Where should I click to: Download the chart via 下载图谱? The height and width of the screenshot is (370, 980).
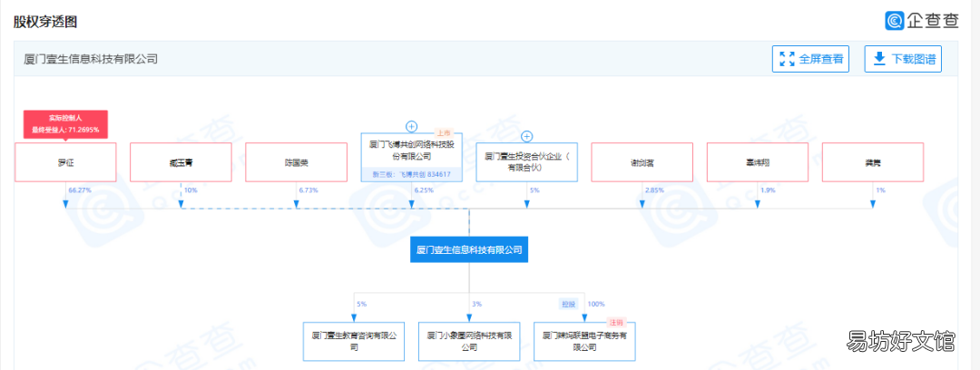pos(903,59)
